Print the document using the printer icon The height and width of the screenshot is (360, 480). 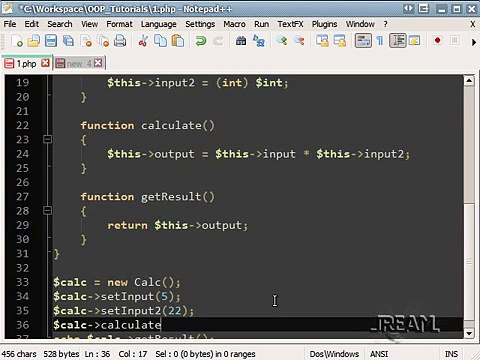click(x=120, y=41)
